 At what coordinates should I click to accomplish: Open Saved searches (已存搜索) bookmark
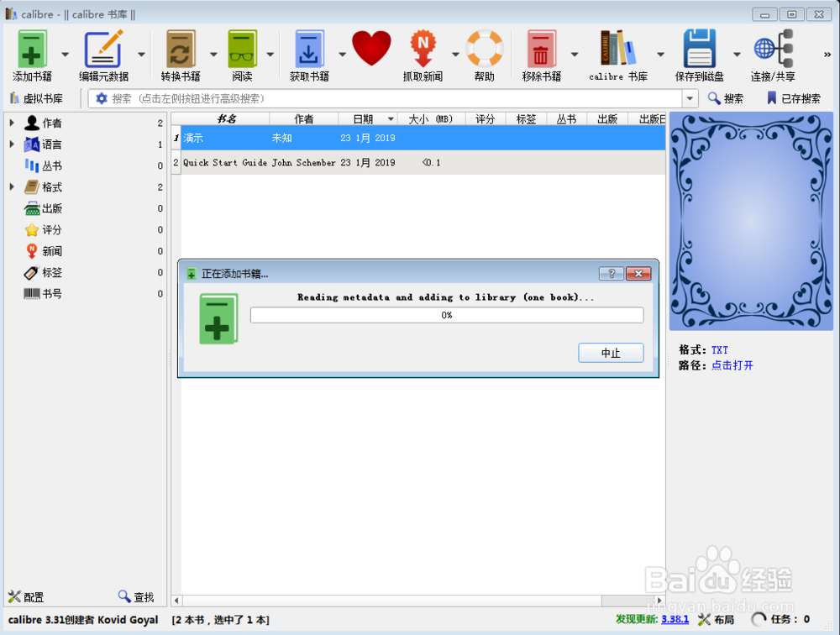[x=794, y=98]
